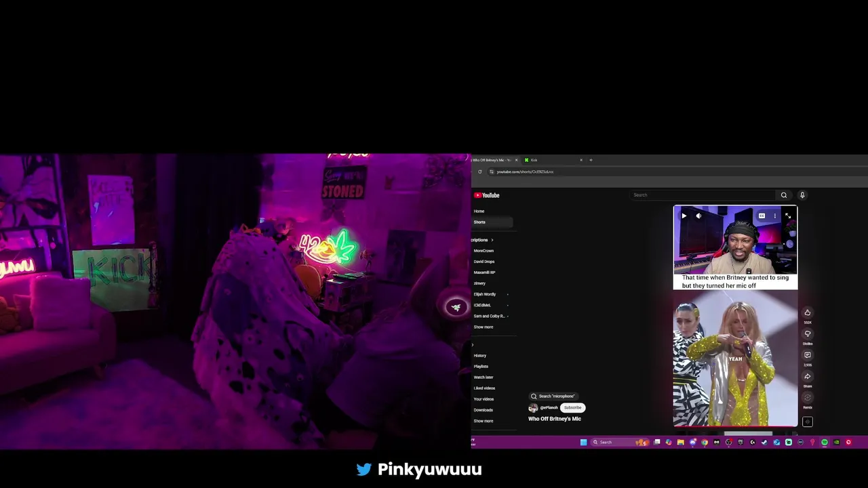Open David Drops subscription channel

[484, 262]
